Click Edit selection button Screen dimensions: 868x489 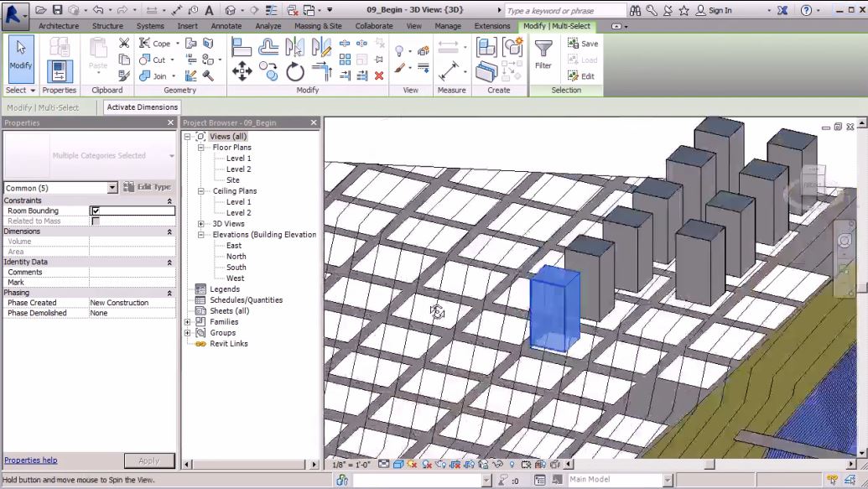coord(581,75)
